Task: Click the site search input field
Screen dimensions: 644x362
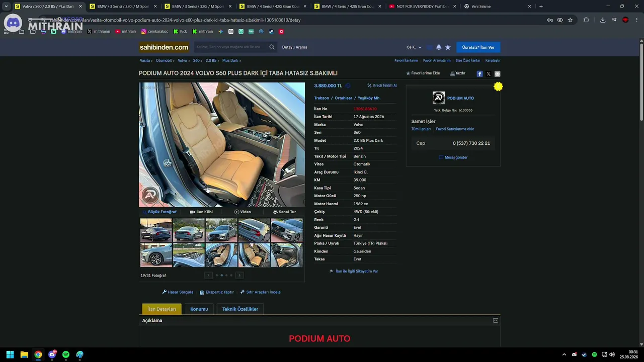Action: pos(231,47)
